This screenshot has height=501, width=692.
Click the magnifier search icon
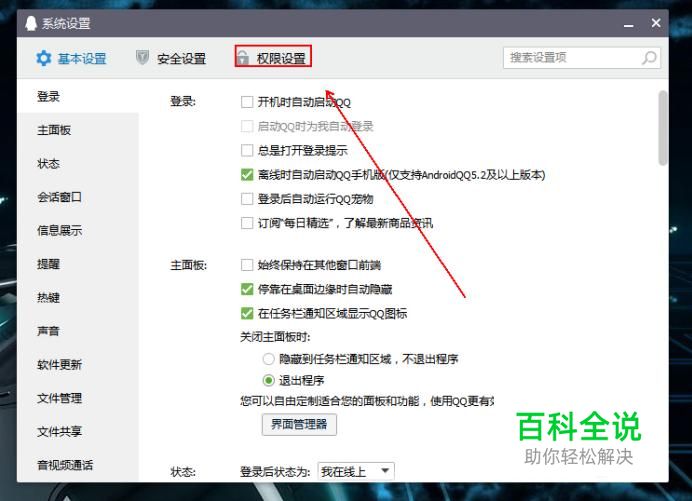click(x=649, y=58)
